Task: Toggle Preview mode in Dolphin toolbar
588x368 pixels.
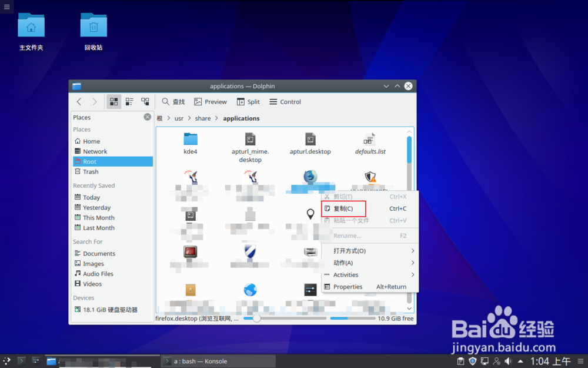Action: point(210,101)
